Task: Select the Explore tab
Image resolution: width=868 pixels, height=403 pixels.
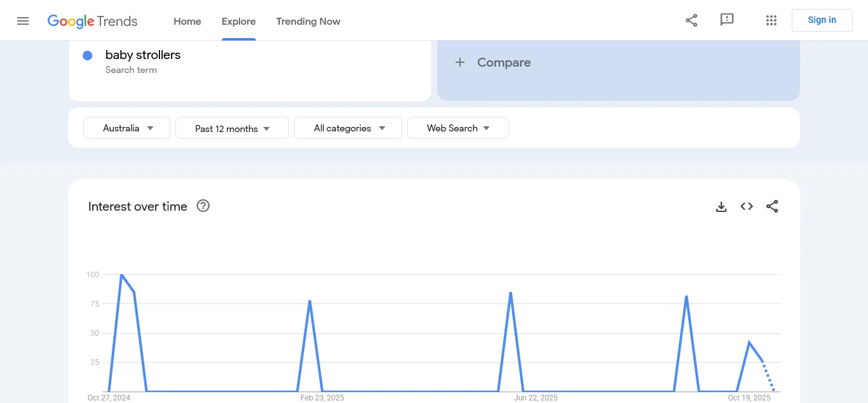Action: point(239,22)
